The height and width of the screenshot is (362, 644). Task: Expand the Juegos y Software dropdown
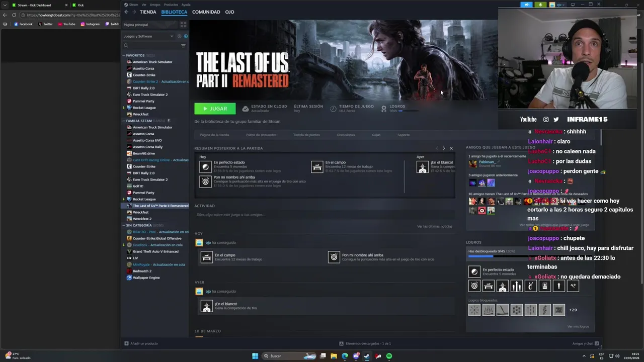[x=148, y=36]
